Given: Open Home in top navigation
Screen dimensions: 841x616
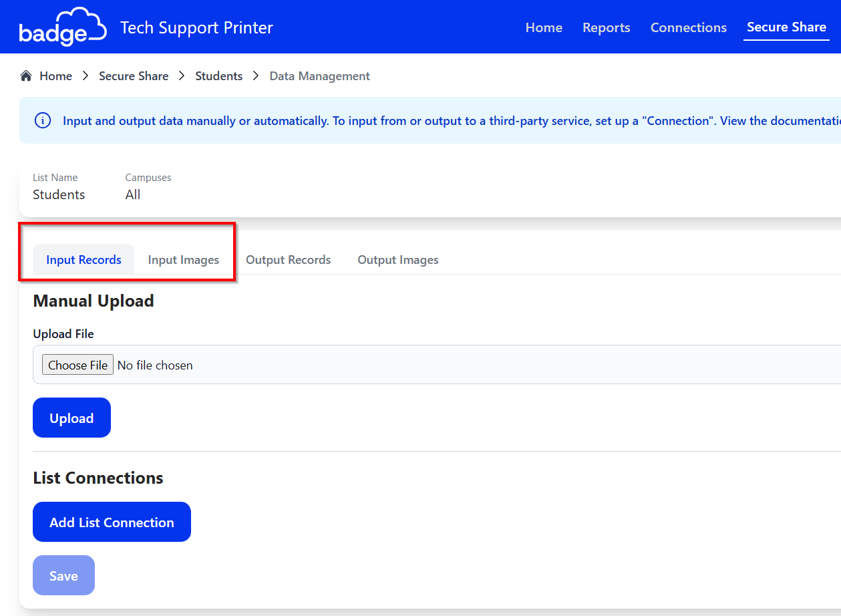Looking at the screenshot, I should [544, 27].
